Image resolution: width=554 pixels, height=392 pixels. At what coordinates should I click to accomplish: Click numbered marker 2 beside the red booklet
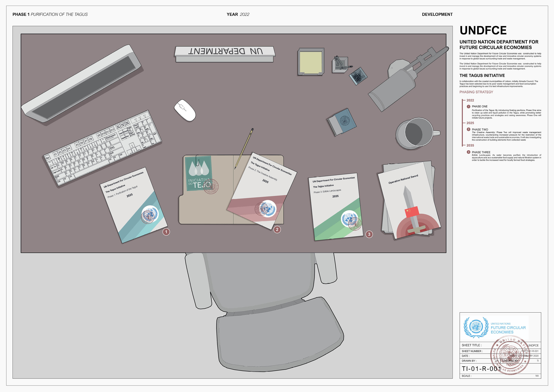tap(277, 230)
